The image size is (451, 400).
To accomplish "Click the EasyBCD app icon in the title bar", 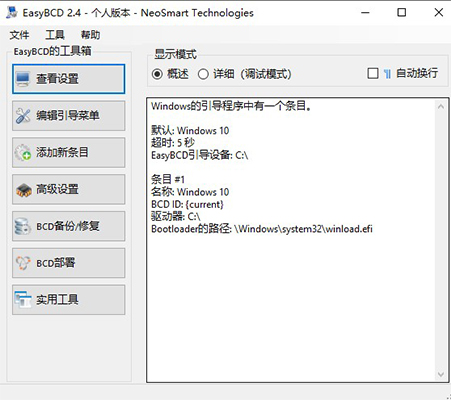I will point(12,13).
